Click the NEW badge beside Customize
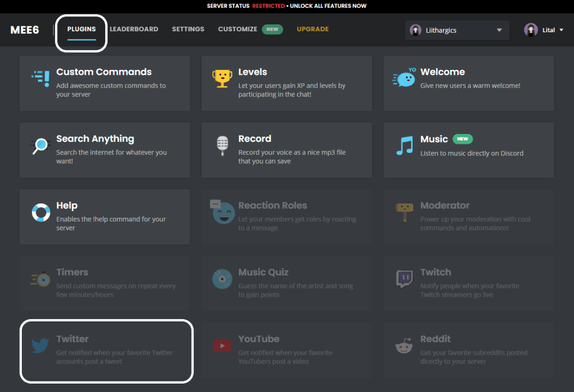574x392 pixels. (273, 29)
